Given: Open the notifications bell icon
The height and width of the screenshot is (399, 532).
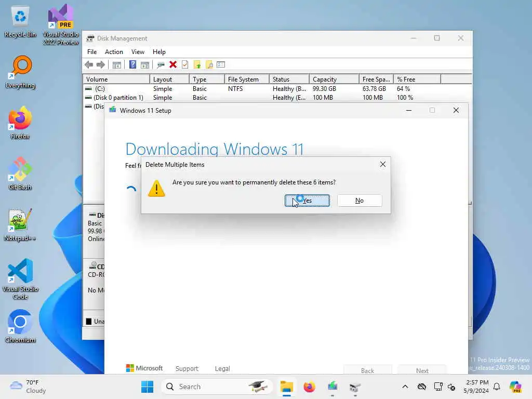Looking at the screenshot, I should pos(497,387).
